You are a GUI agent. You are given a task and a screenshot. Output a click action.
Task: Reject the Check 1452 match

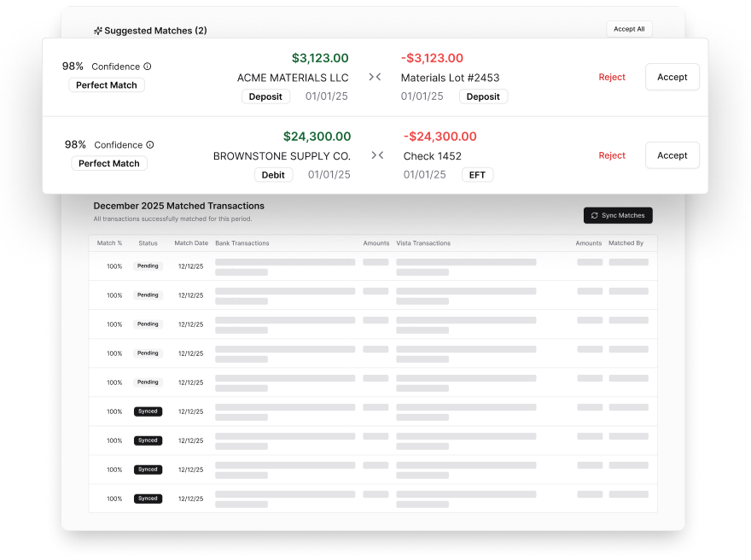(x=612, y=155)
